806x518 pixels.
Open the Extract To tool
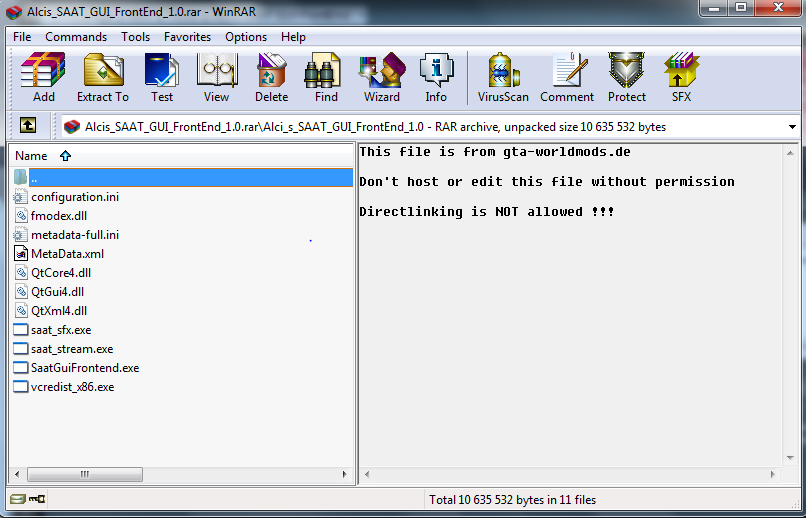103,77
